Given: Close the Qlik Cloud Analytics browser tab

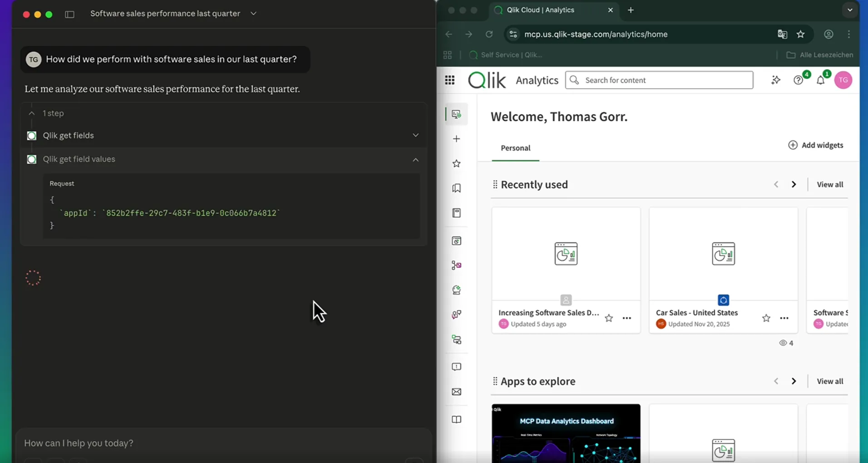Looking at the screenshot, I should [x=610, y=10].
